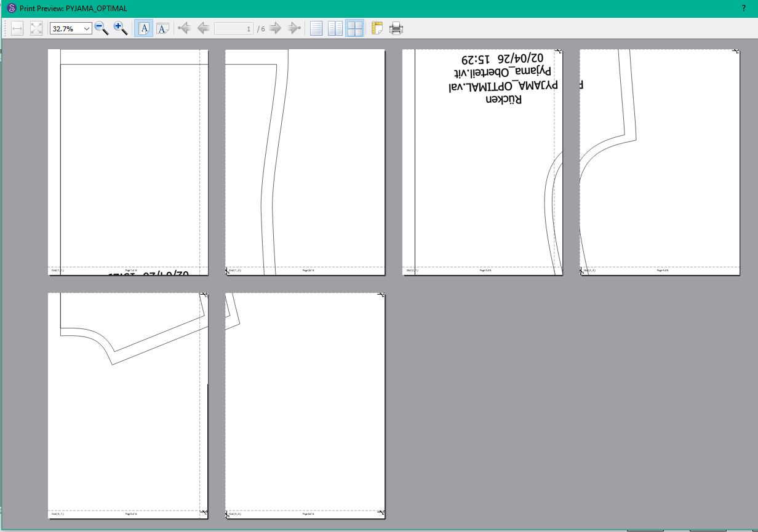Zoom out with the minus magnifier
The width and height of the screenshot is (758, 532).
(102, 28)
